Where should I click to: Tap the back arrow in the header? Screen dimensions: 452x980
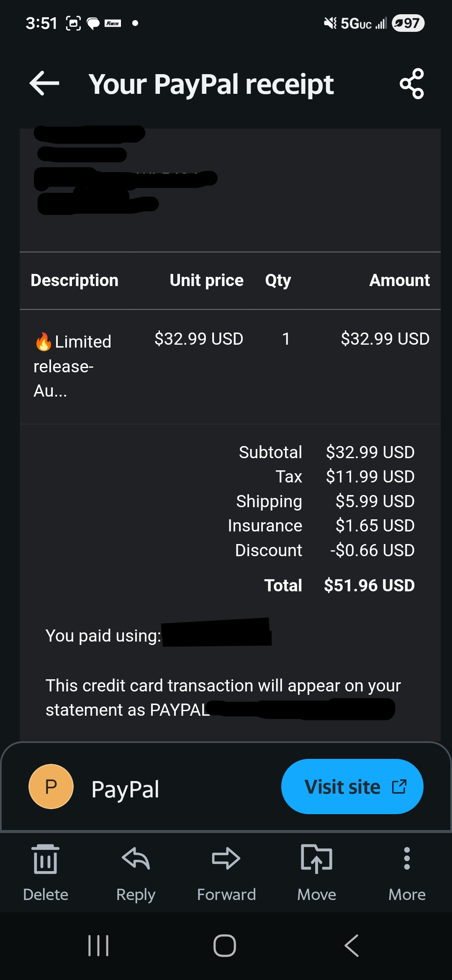[44, 83]
